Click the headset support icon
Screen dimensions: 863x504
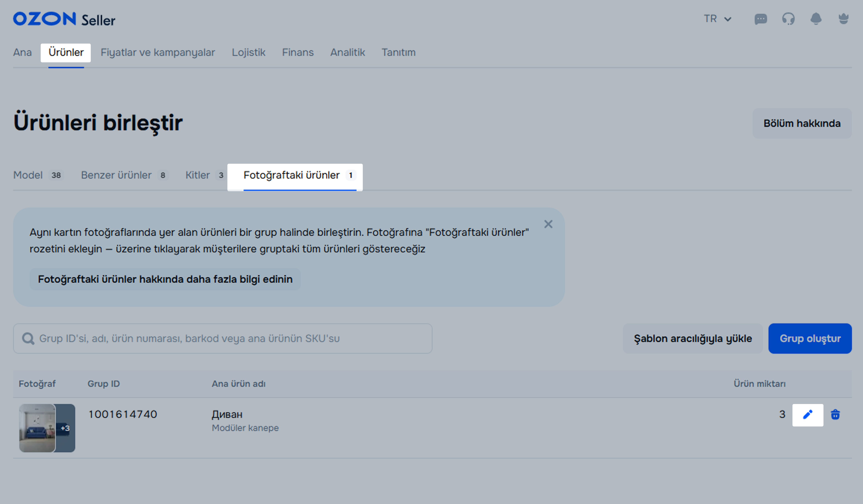tap(788, 19)
